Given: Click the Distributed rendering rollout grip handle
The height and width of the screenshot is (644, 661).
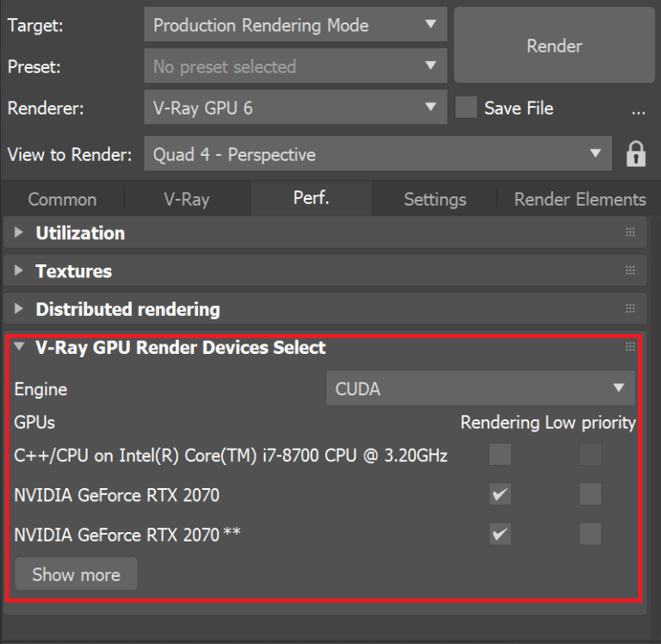Looking at the screenshot, I should (630, 308).
